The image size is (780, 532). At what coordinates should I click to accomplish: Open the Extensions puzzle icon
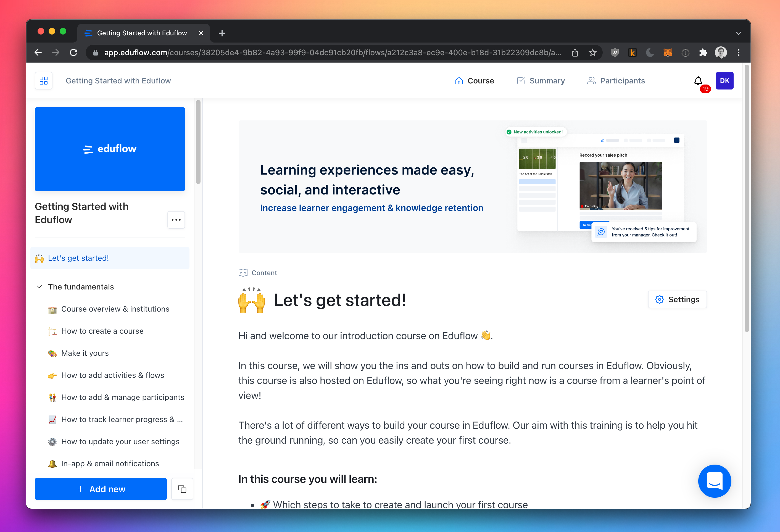point(703,53)
